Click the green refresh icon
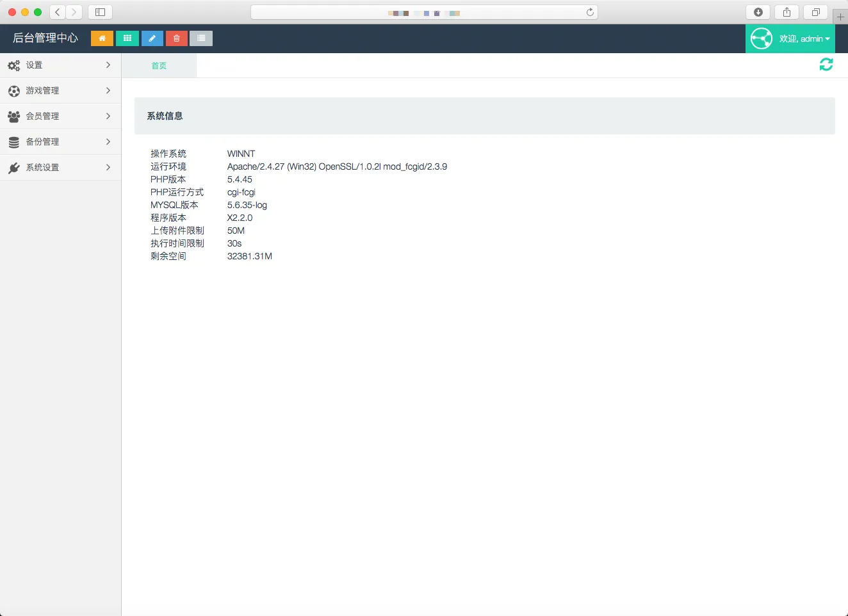The width and height of the screenshot is (848, 616). pos(826,65)
